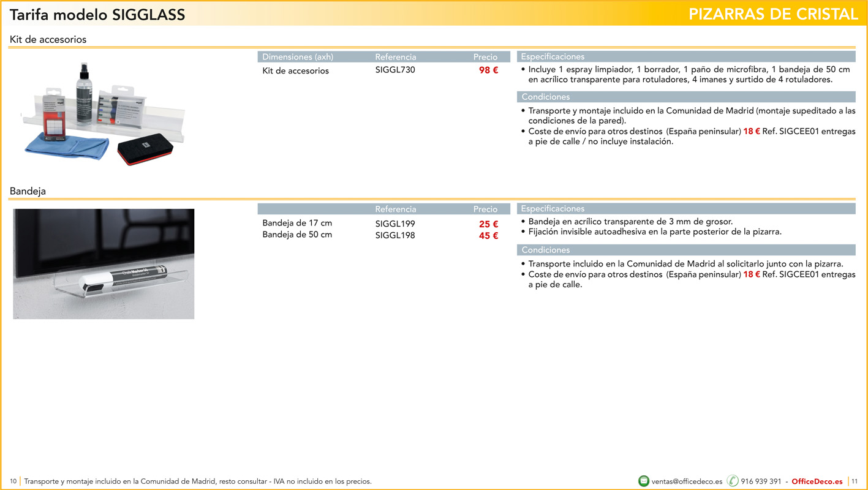Click the phone number 916 939 391
Screen dimensions: 868x490
click(x=761, y=481)
